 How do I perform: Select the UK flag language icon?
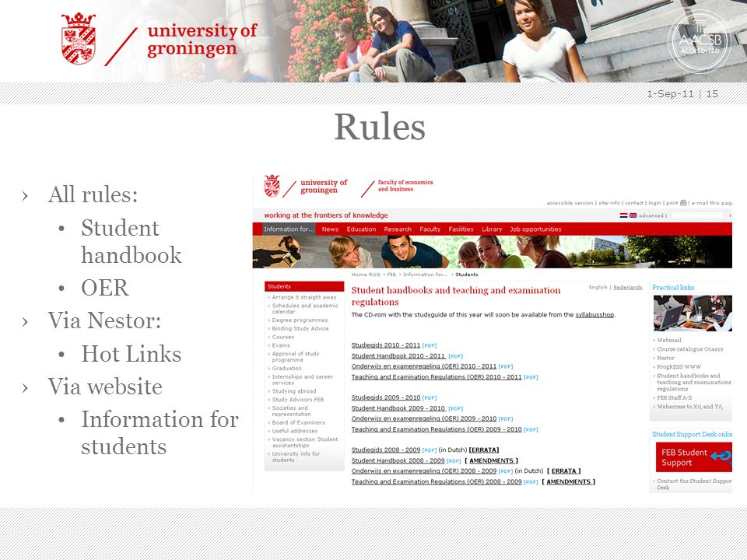point(633,215)
